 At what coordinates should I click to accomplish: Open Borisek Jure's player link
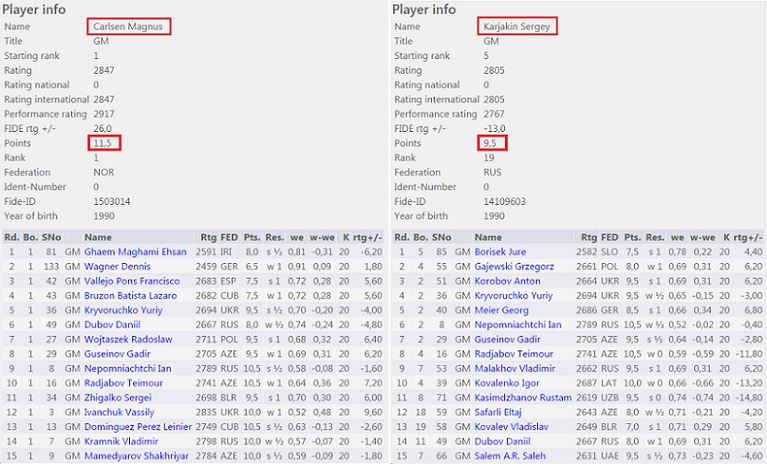coord(503,252)
